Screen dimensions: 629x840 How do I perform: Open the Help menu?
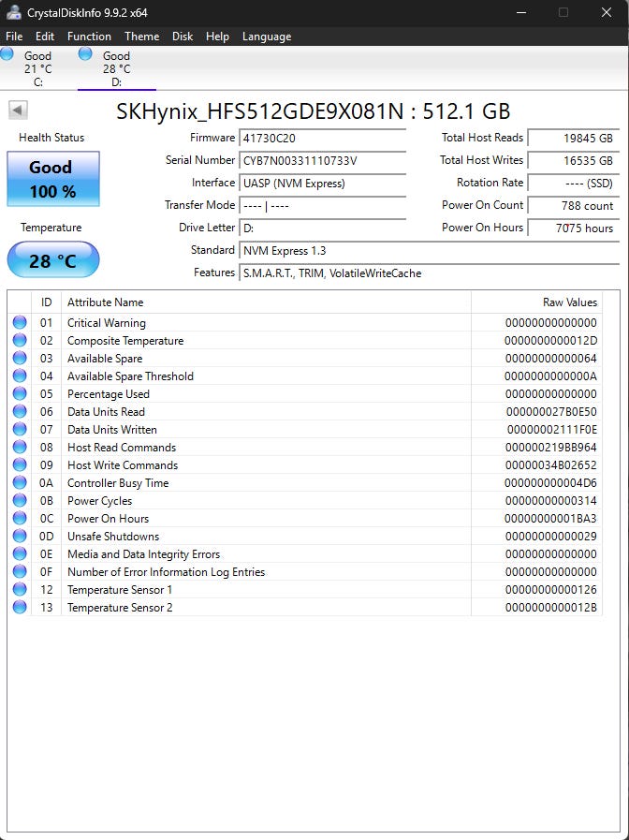tap(217, 37)
